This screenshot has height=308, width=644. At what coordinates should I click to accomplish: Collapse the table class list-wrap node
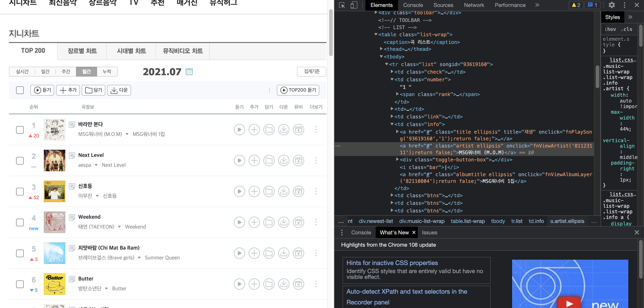click(376, 34)
